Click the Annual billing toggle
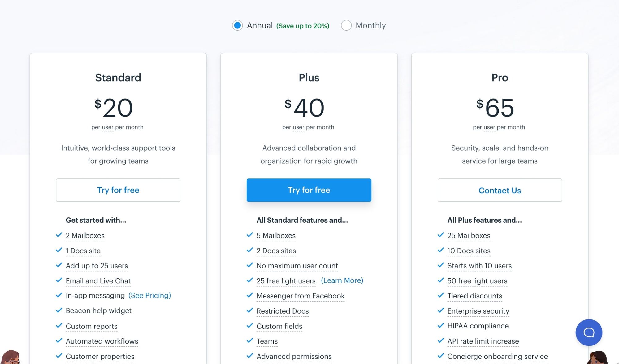The image size is (619, 364). [238, 25]
